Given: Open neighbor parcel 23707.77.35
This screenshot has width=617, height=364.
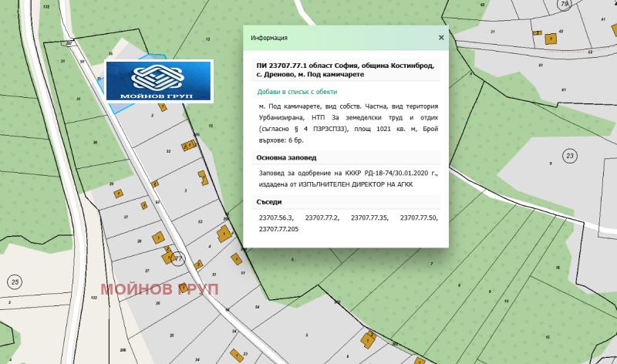Looking at the screenshot, I should pos(371,218).
